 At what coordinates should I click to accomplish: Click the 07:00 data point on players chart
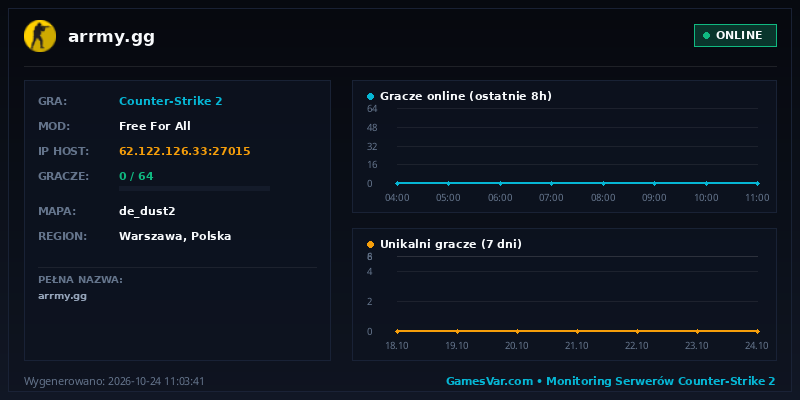(552, 183)
